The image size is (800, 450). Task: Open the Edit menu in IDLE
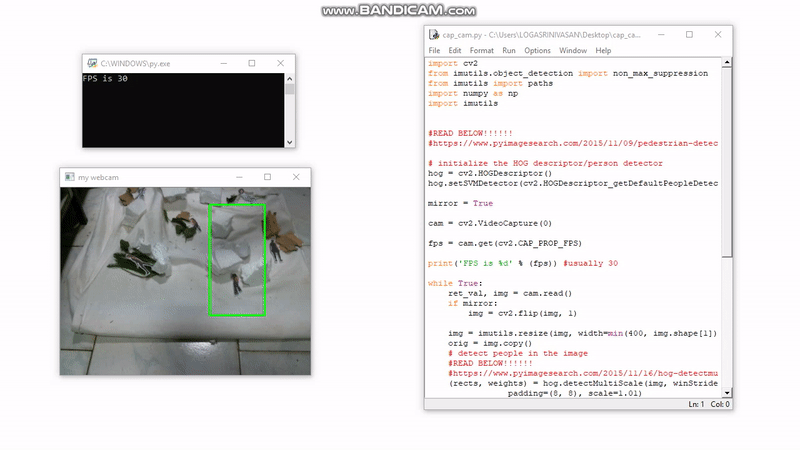coord(455,50)
